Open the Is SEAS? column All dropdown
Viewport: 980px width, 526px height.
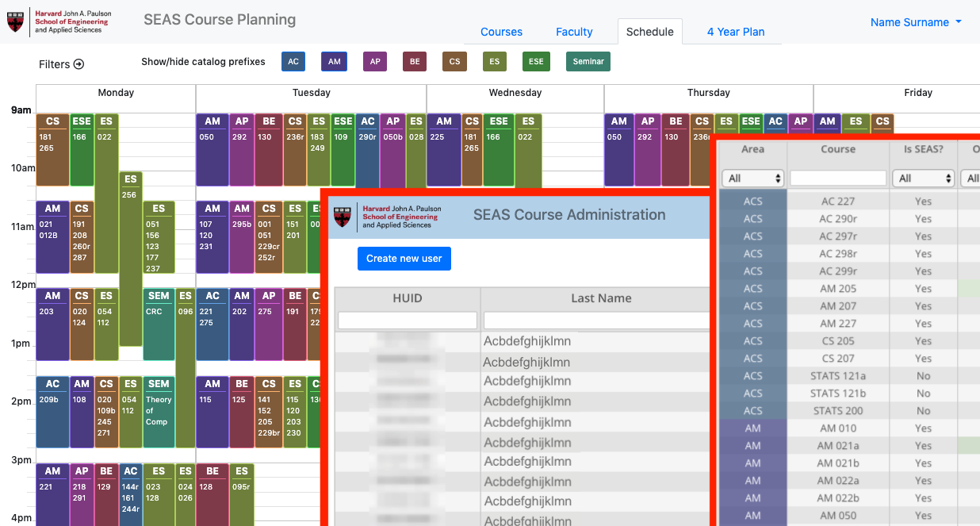tap(923, 179)
